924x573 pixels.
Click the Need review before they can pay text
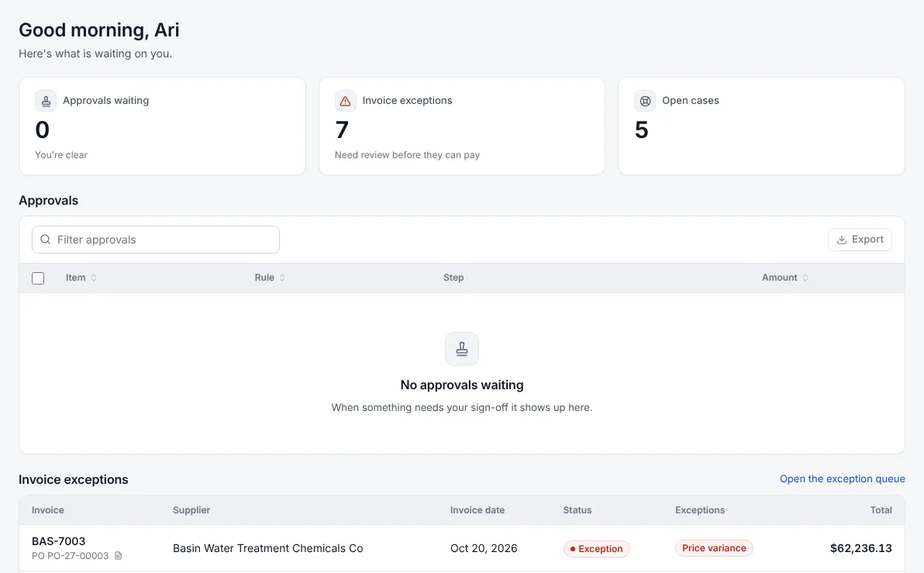(x=407, y=155)
